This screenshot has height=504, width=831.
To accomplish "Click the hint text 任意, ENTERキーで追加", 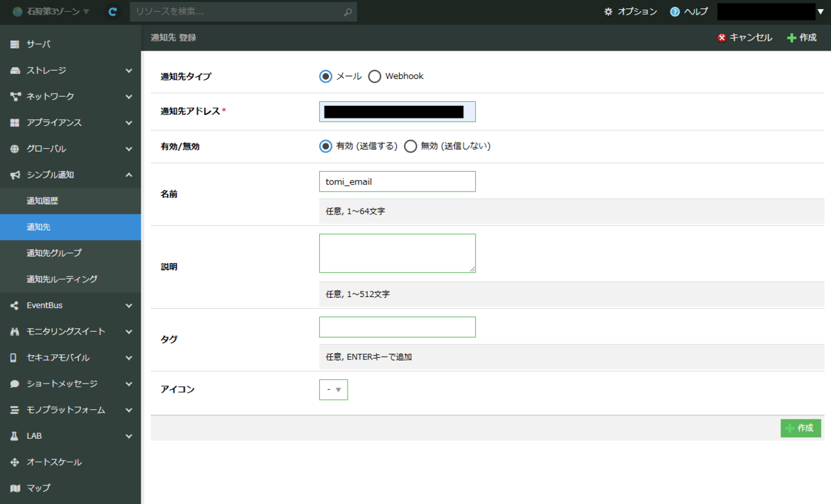I will (368, 357).
